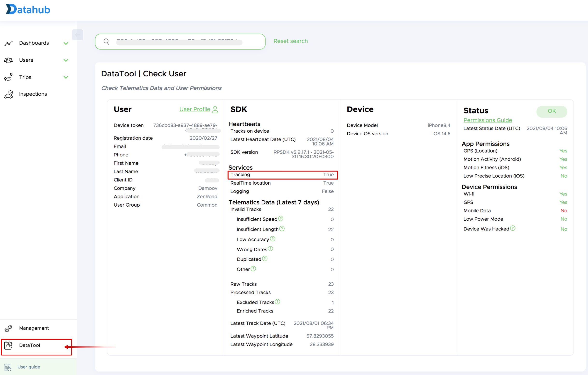Screen dimensions: 588x375
Task: Click the Processed Tracks row
Action: coord(282,293)
